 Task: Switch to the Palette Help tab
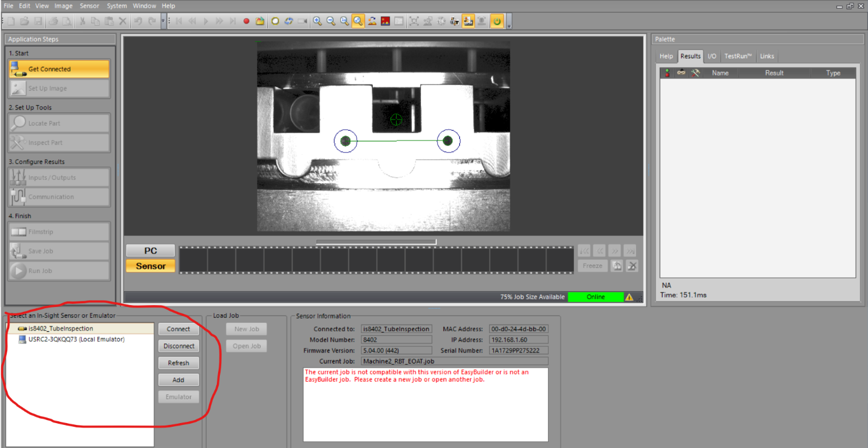point(666,56)
